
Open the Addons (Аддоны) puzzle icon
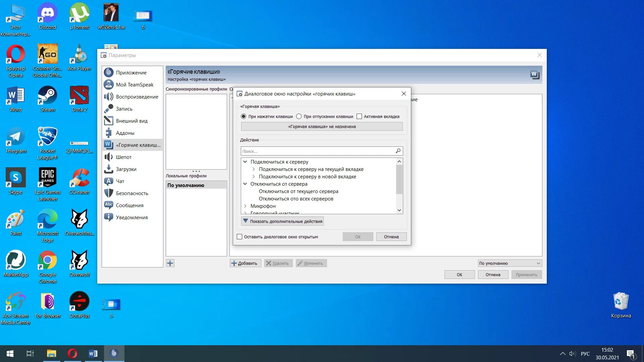tap(108, 133)
